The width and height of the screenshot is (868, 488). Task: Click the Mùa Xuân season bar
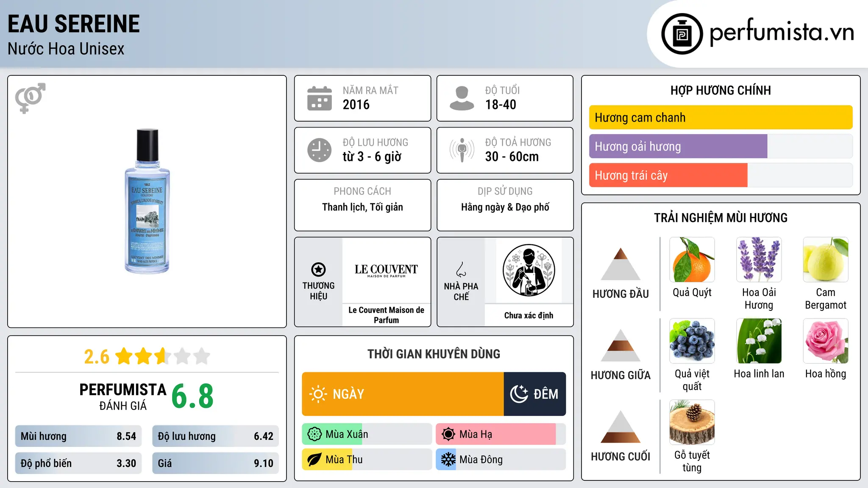[367, 434]
